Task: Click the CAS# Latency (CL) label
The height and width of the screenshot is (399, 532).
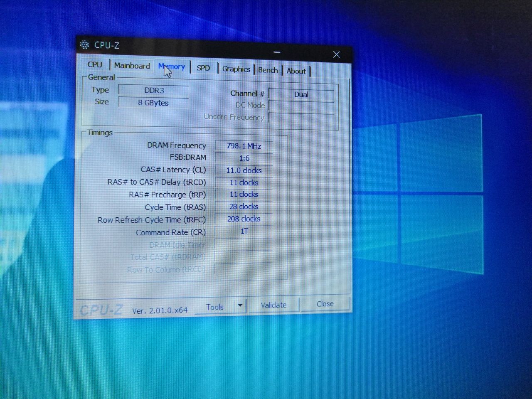Action: point(173,170)
